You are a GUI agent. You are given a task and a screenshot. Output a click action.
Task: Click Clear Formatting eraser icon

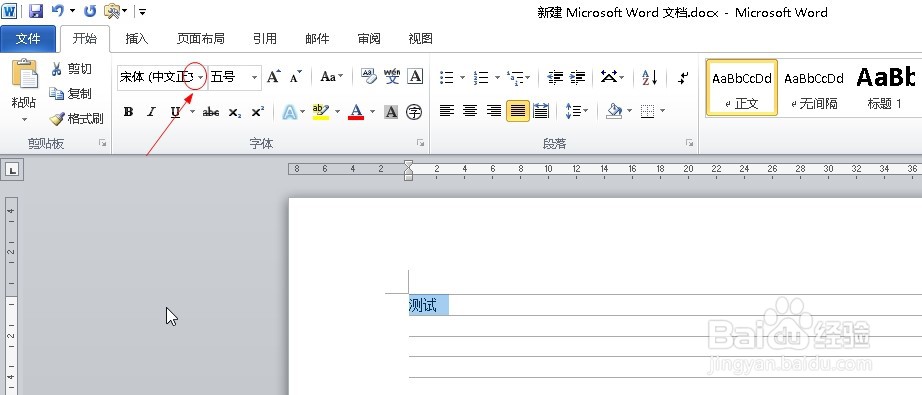[369, 76]
